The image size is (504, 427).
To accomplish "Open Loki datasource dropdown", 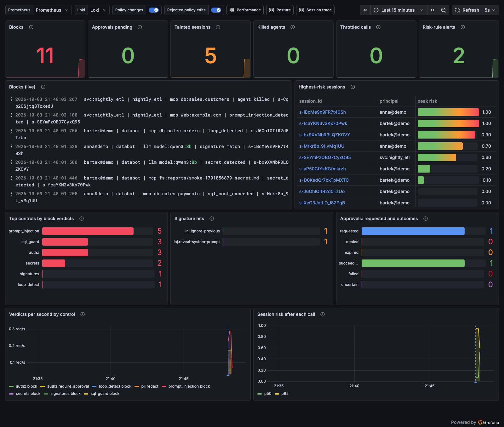I will tap(99, 10).
